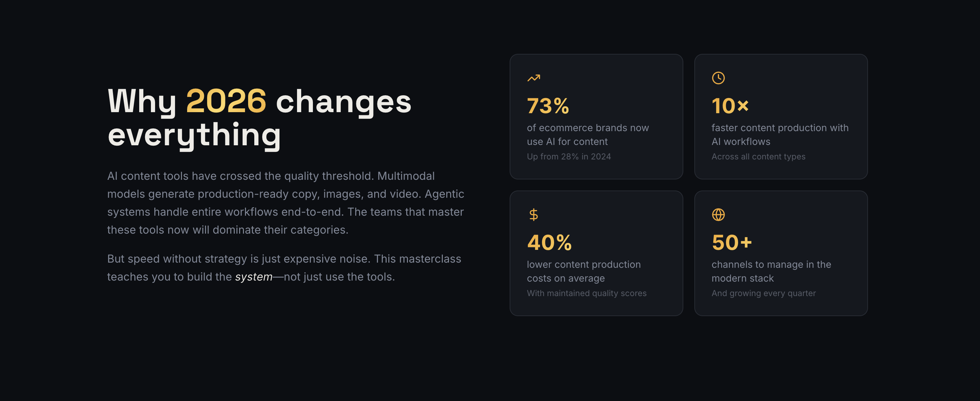This screenshot has width=980, height=401.
Task: Click the dollar sign icon
Action: 533,215
